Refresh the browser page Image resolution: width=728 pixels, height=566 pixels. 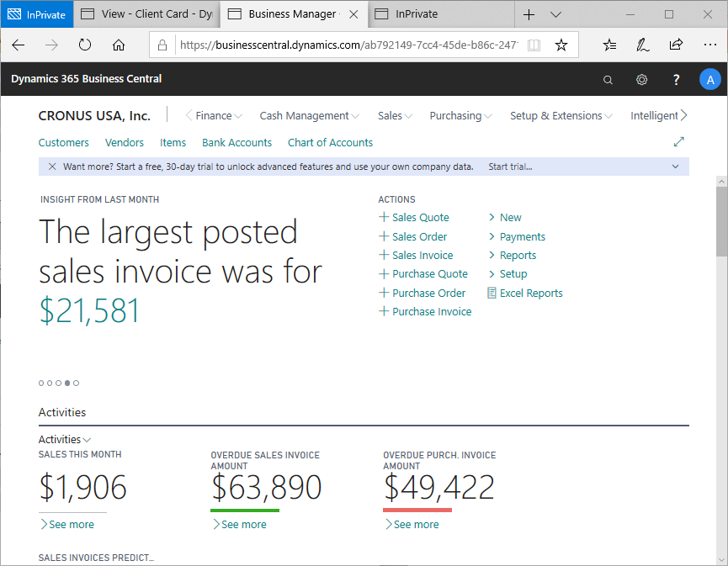[x=85, y=45]
